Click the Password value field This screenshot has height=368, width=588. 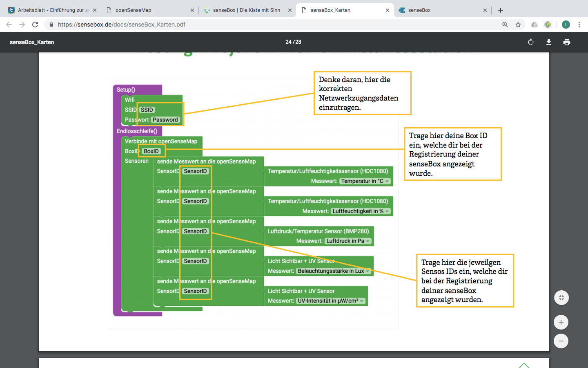165,120
